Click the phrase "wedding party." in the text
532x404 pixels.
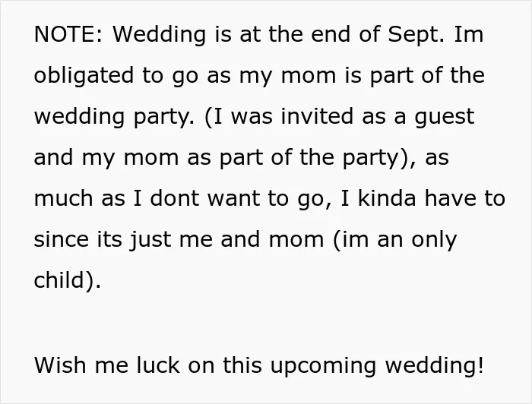point(115,117)
